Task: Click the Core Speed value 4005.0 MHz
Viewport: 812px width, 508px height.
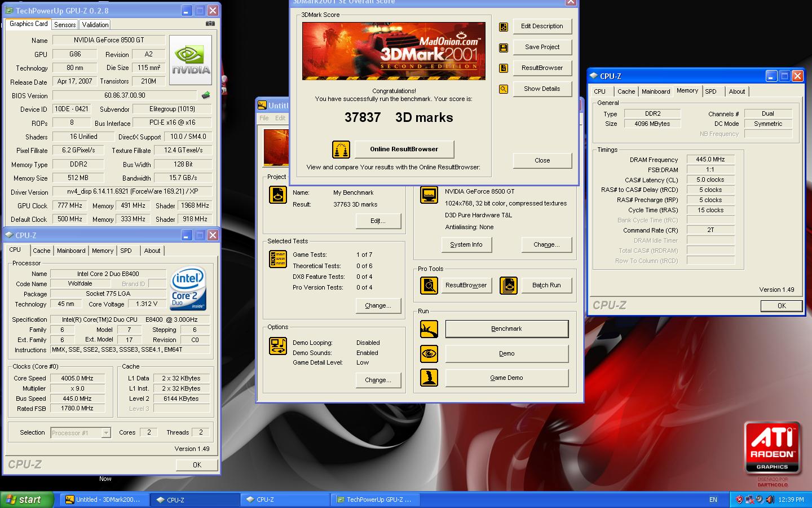Action: [77, 378]
